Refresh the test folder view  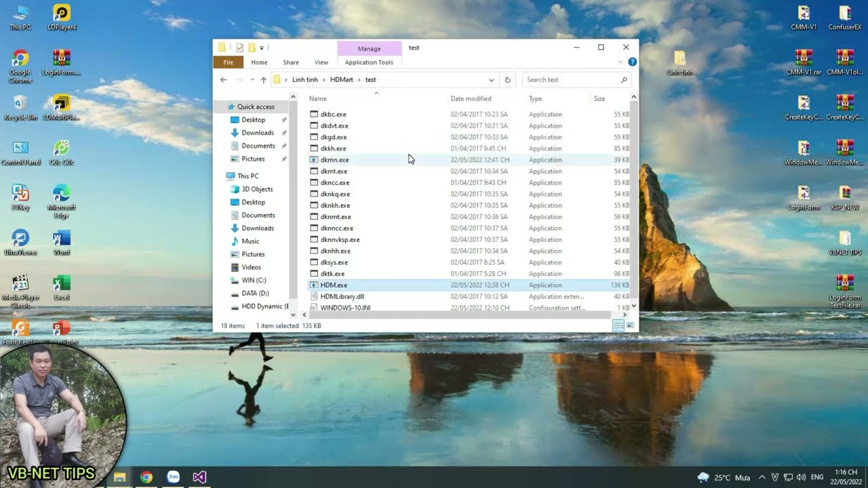click(507, 80)
